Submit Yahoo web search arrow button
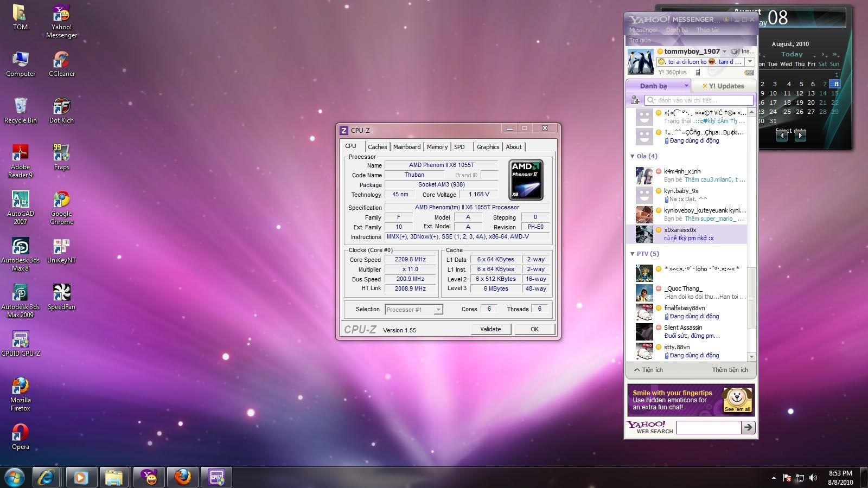The height and width of the screenshot is (488, 868). click(x=748, y=427)
